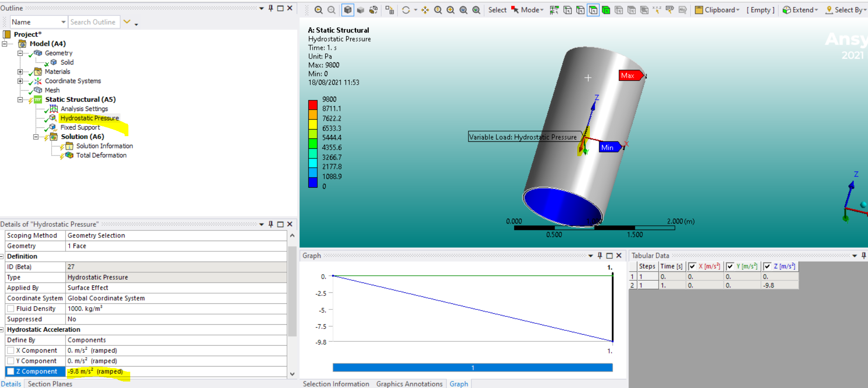The image size is (868, 388).
Task: Uncheck the Y [m/s²] column checkbox
Action: click(x=730, y=266)
